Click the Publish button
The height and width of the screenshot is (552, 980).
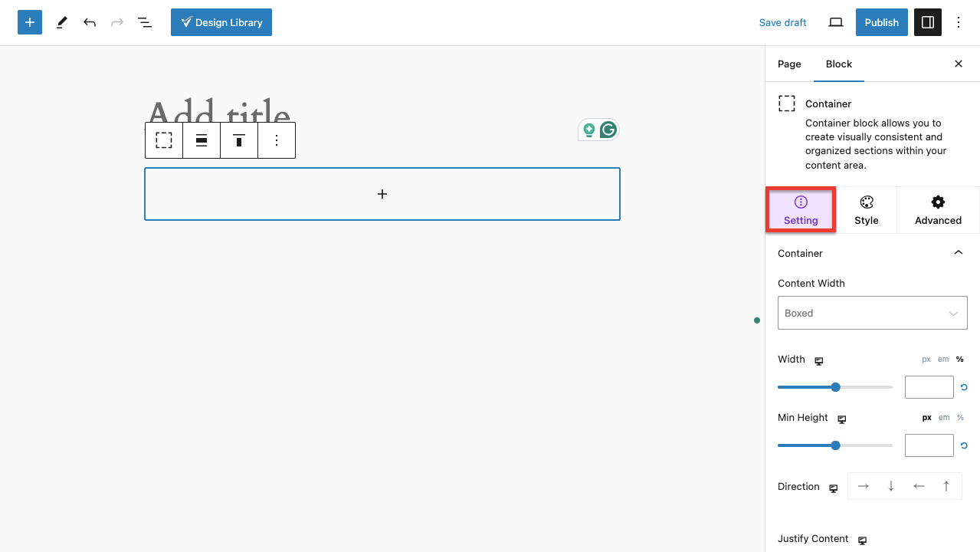pyautogui.click(x=881, y=22)
